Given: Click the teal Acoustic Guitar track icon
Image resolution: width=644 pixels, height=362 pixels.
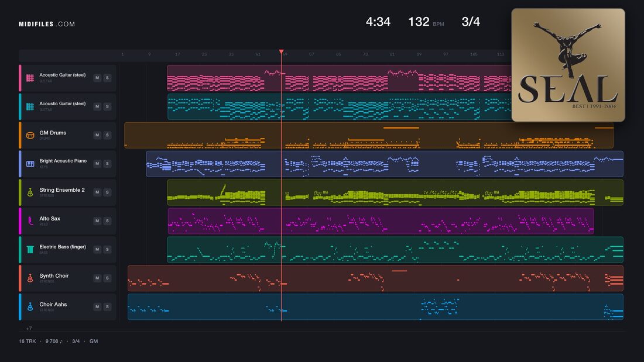Looking at the screenshot, I should pyautogui.click(x=30, y=106).
